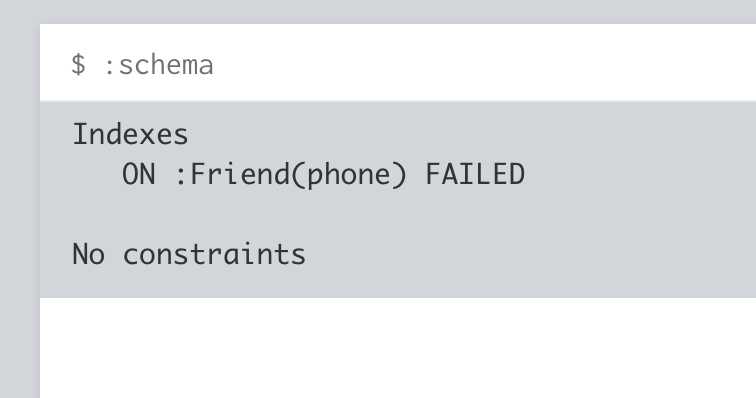Click the empty white area below the result

[x=398, y=348]
